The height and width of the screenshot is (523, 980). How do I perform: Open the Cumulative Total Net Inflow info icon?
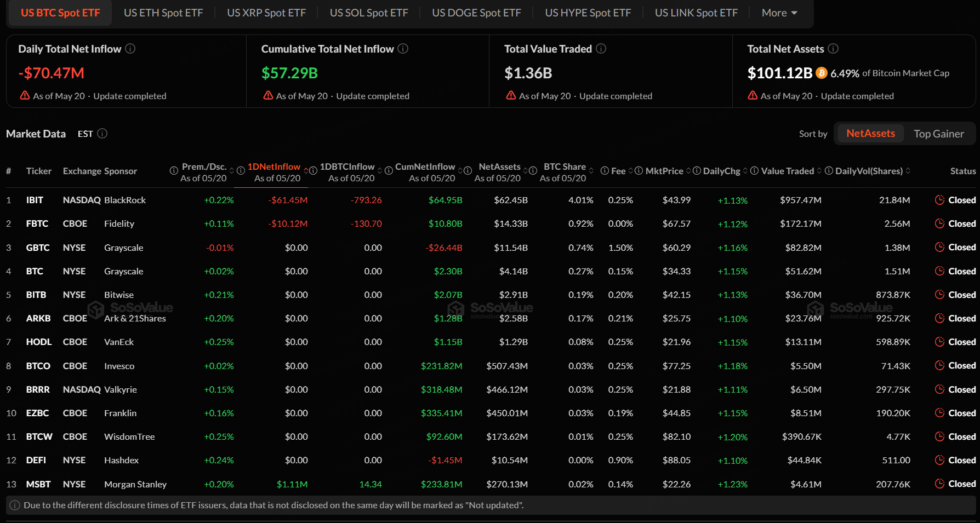coord(403,49)
